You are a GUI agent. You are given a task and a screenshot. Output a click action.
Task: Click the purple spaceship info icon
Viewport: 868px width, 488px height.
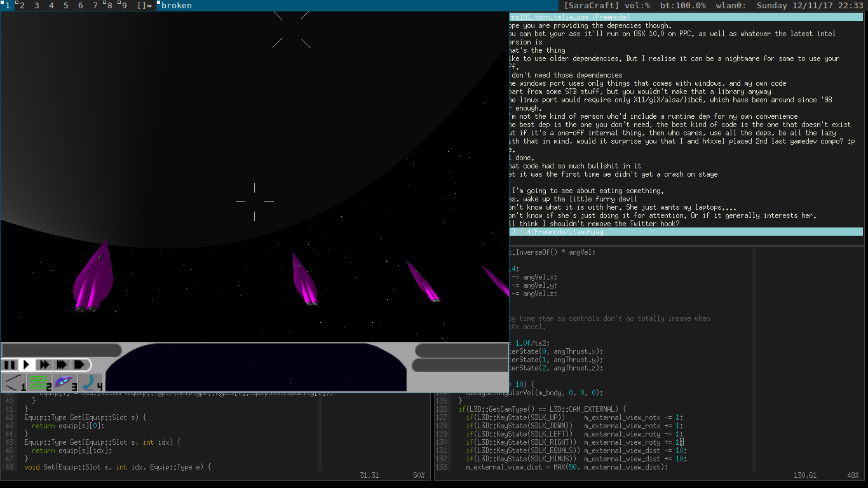click(65, 383)
